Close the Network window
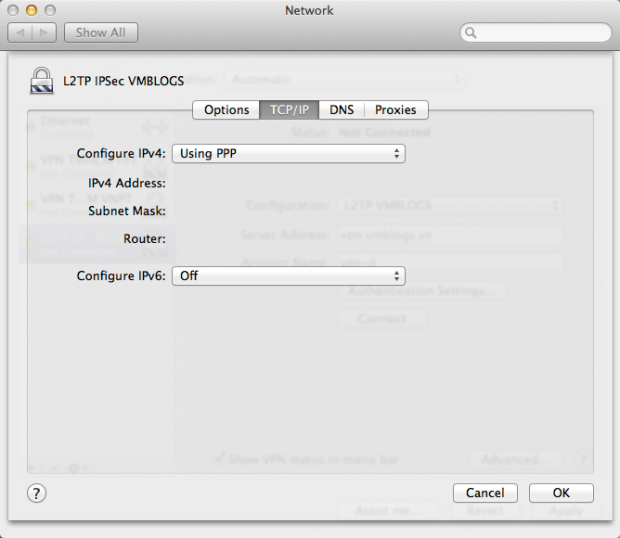Image resolution: width=620 pixels, height=538 pixels. [x=13, y=10]
